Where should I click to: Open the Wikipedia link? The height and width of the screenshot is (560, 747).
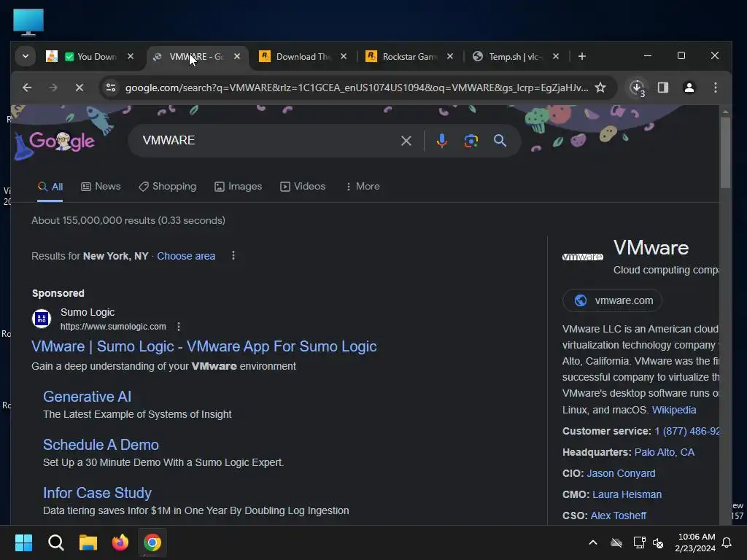click(x=673, y=410)
